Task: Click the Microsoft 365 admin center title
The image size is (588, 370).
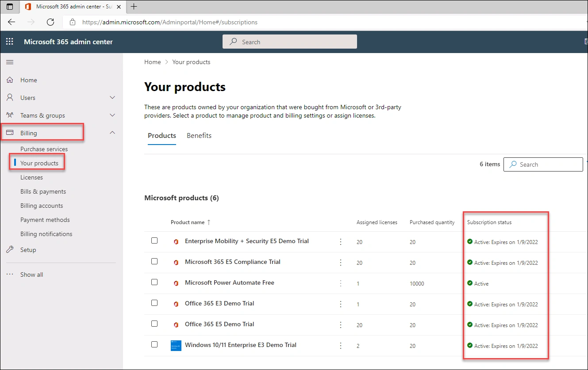Action: pyautogui.click(x=68, y=42)
